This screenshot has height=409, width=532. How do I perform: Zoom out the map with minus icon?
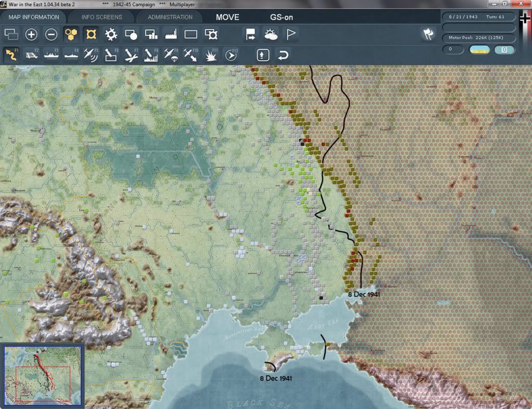click(51, 34)
